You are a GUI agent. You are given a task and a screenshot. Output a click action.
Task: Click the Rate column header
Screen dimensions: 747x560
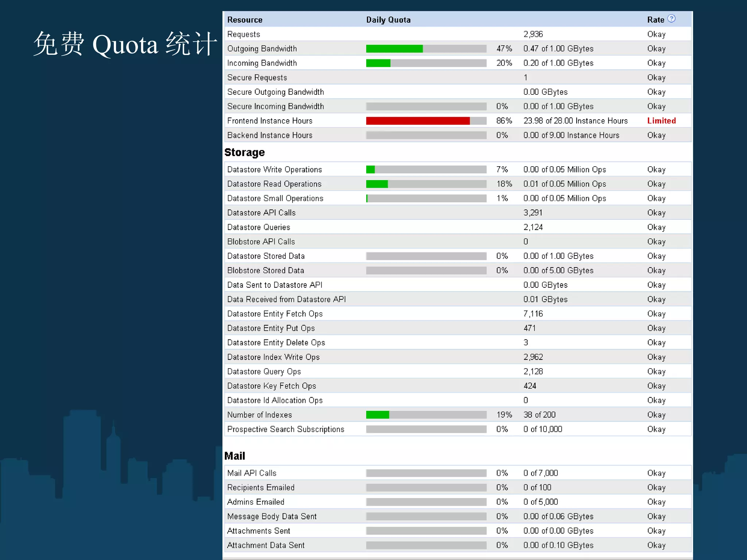coord(655,20)
